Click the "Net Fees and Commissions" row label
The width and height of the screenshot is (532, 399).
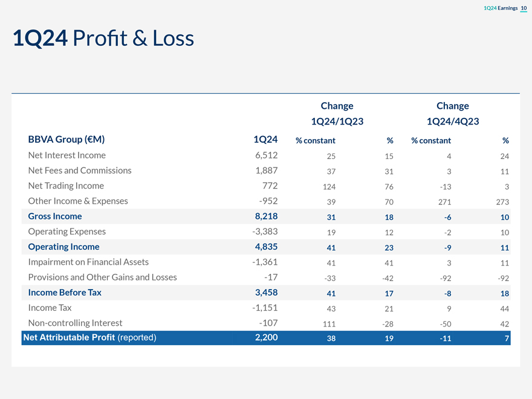coord(79,170)
